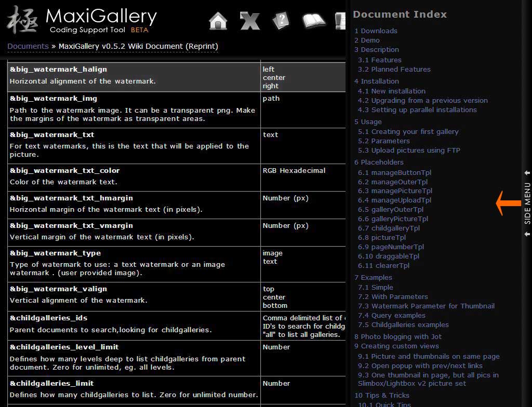The width and height of the screenshot is (532, 407).
Task: Go to 8 Photo blogging with Jot
Action: click(x=398, y=337)
